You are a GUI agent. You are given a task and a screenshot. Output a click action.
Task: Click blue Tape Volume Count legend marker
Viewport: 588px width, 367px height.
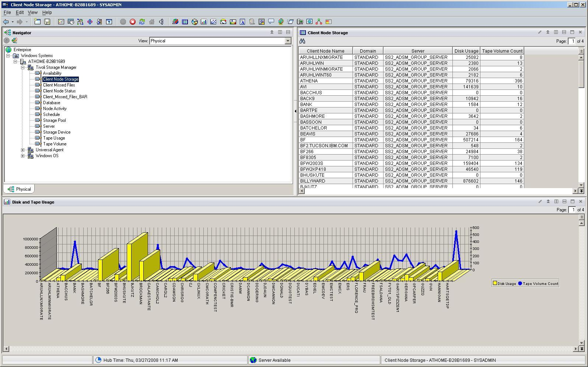click(x=520, y=283)
